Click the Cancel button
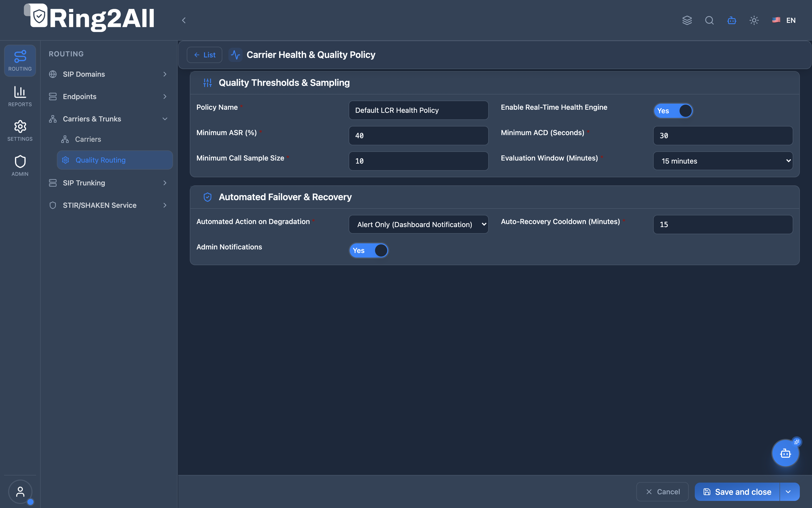The image size is (812, 508). 662,492
